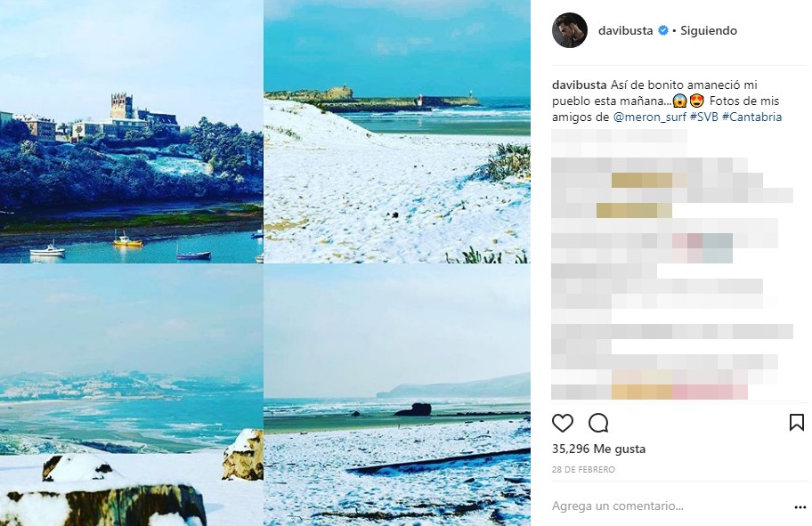The width and height of the screenshot is (812, 526).
Task: Open the @meron_surf mention
Action: 649,117
